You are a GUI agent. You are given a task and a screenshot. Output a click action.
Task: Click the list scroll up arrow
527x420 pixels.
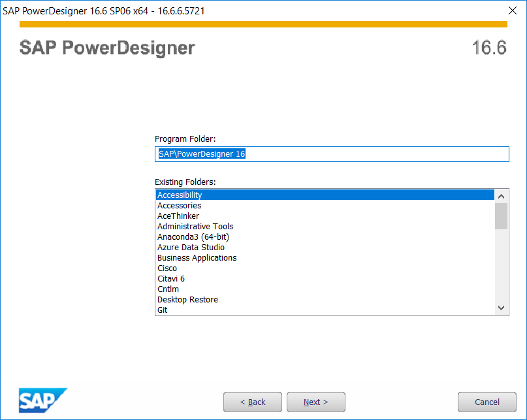(x=501, y=197)
